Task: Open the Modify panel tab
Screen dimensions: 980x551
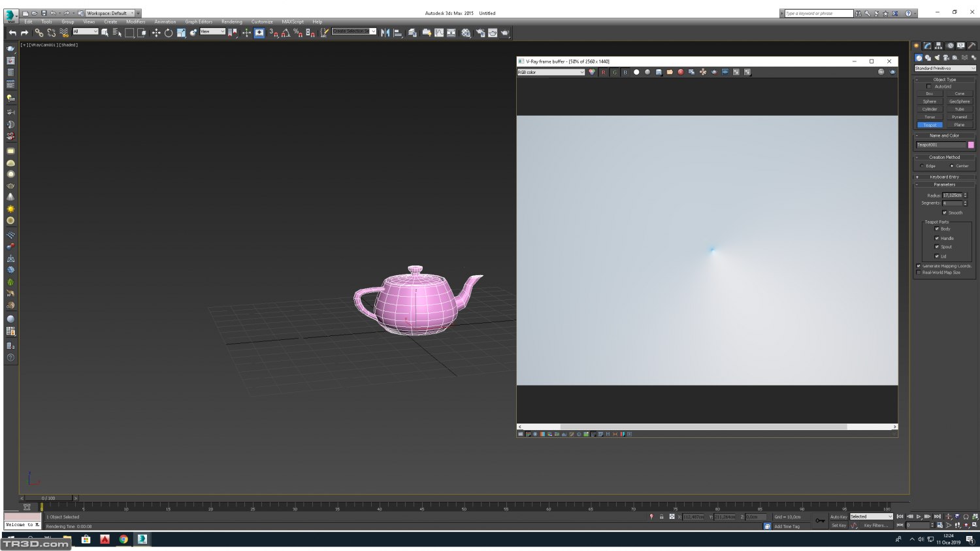Action: pos(927,46)
